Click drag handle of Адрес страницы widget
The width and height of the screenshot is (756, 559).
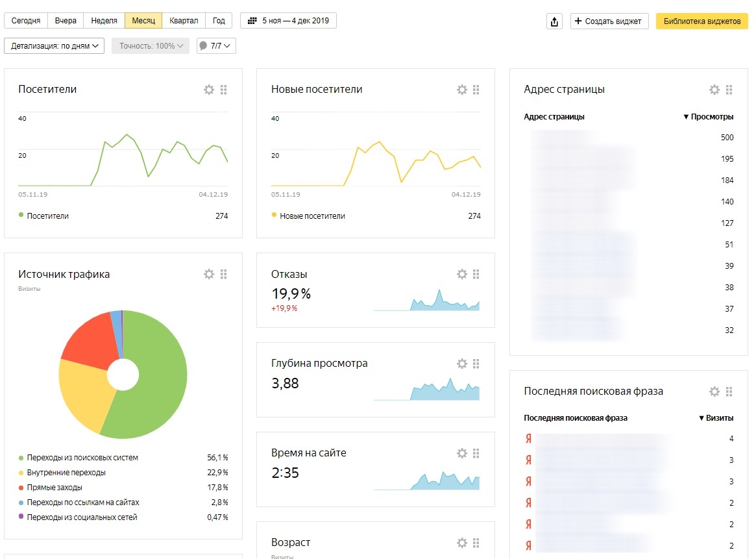tap(729, 90)
